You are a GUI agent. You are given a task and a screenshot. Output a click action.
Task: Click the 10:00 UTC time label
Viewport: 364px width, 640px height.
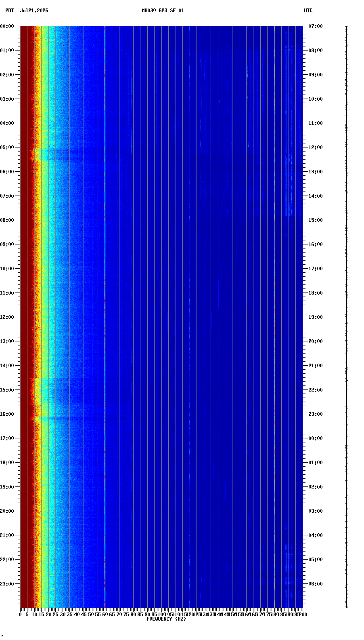[316, 99]
